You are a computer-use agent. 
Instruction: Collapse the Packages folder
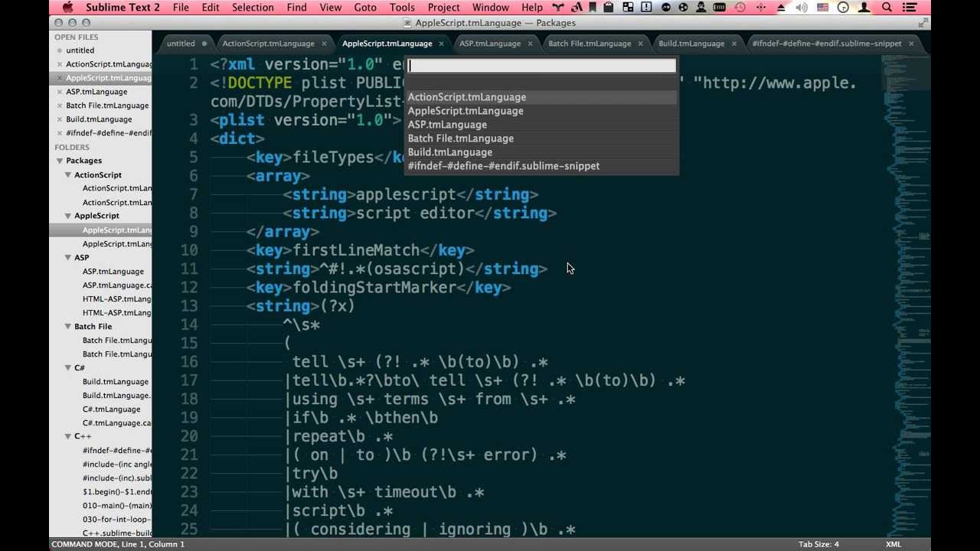(59, 161)
